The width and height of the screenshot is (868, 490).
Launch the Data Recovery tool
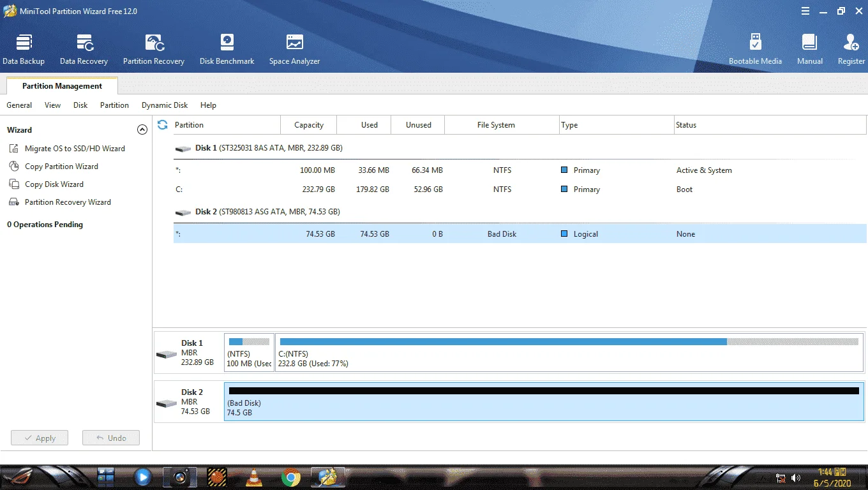pyautogui.click(x=84, y=50)
